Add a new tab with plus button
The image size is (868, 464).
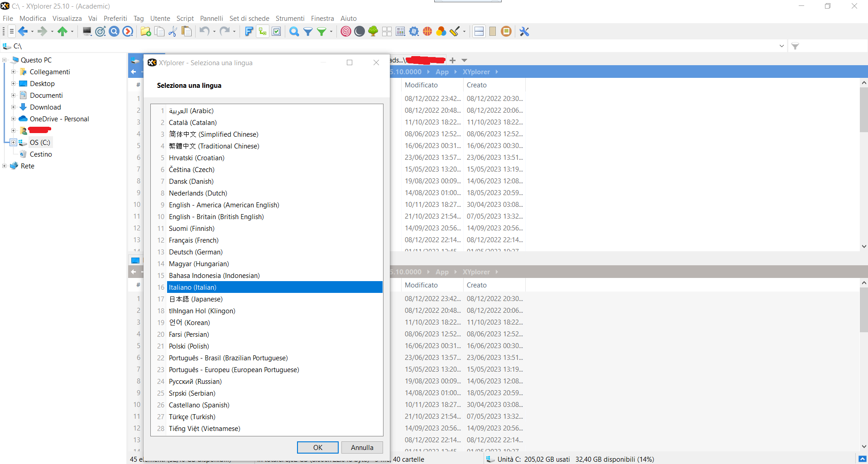[452, 60]
